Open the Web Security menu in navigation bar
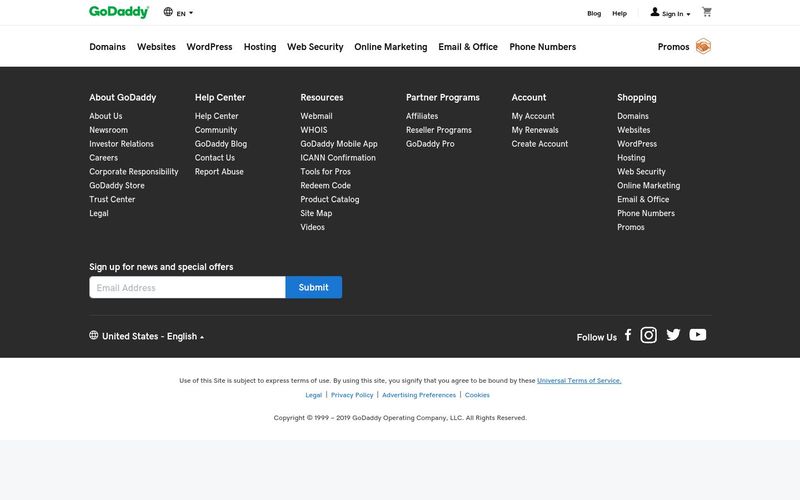 [x=315, y=47]
